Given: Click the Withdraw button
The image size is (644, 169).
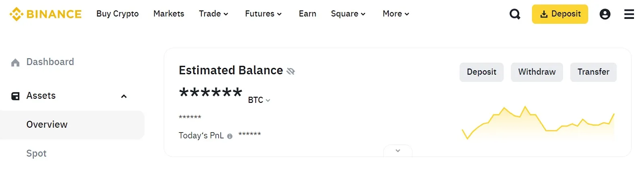Looking at the screenshot, I should click(537, 72).
